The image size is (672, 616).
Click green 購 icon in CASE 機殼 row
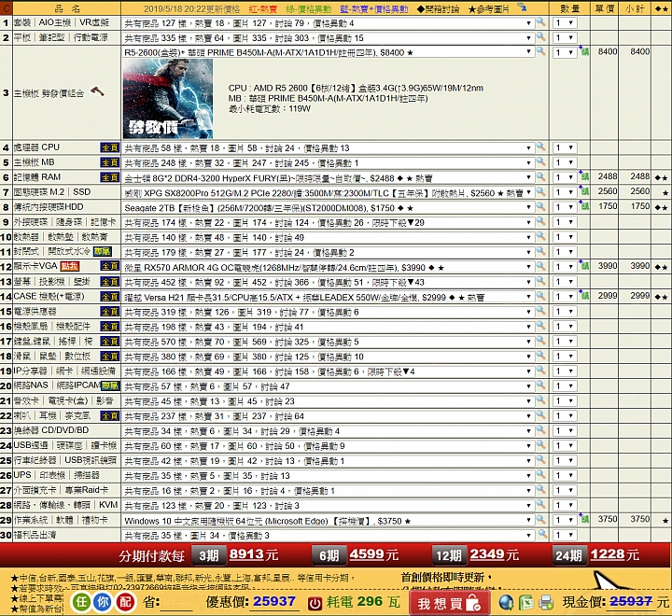[x=583, y=295]
